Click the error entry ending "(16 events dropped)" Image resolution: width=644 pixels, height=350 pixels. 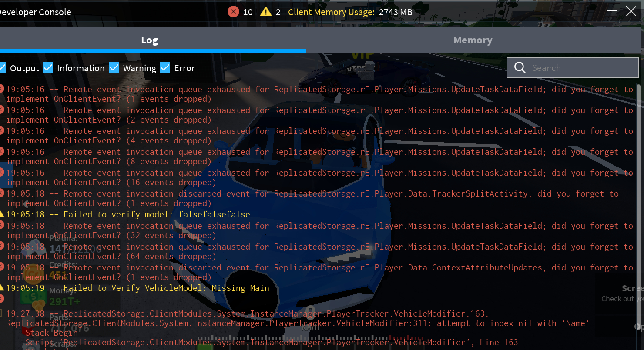pos(319,177)
